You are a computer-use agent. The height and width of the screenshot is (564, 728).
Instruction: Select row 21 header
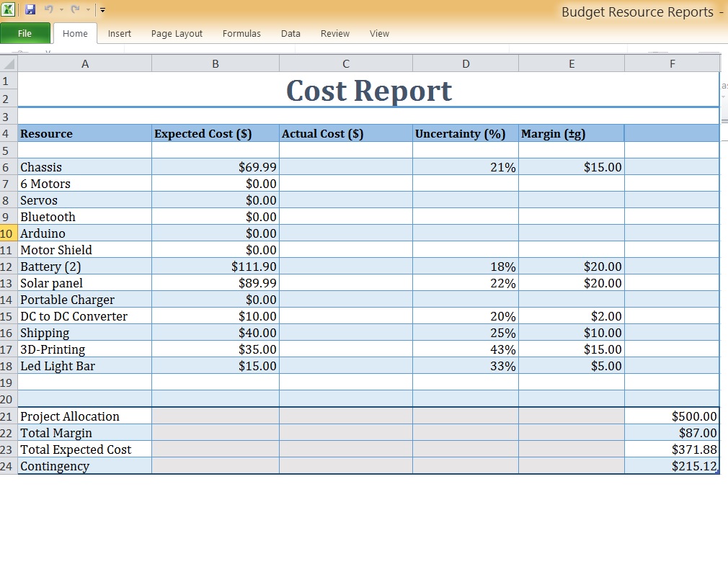coord(9,416)
